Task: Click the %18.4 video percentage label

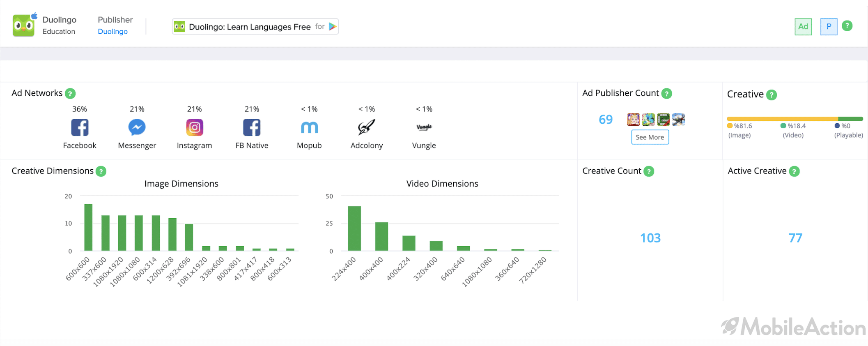Action: [797, 126]
